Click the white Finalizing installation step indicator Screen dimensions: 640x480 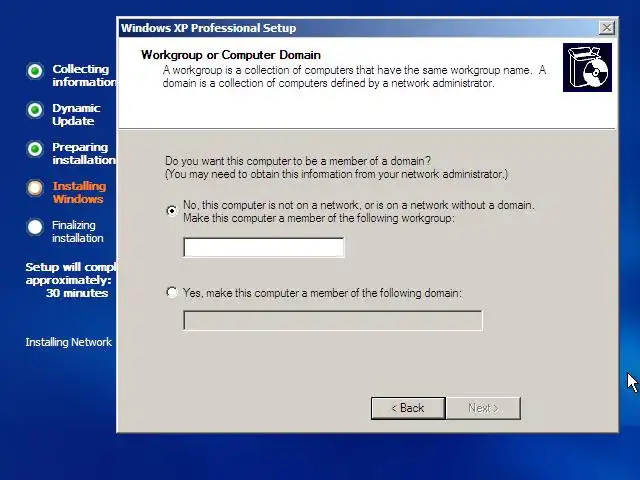click(x=35, y=227)
